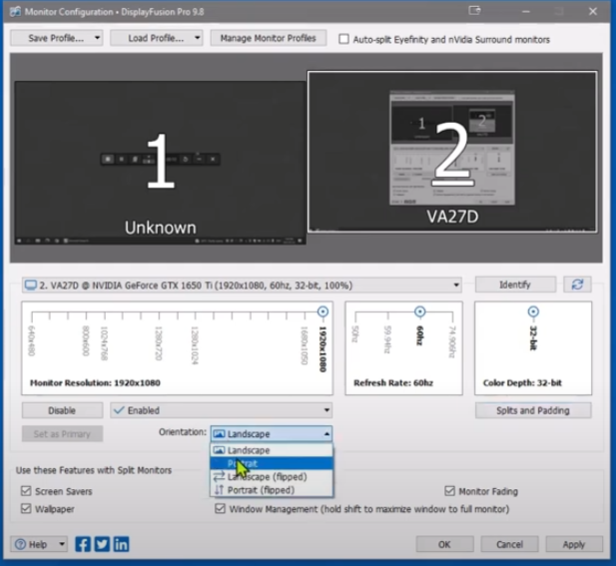Viewport: 616px width, 566px height.
Task: Click the Apply button
Action: (574, 544)
